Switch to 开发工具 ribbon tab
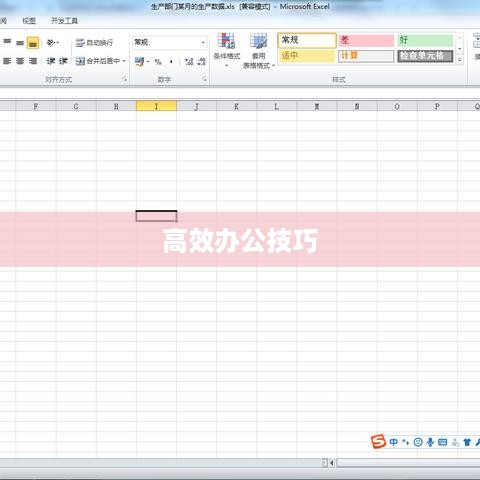 [x=64, y=21]
